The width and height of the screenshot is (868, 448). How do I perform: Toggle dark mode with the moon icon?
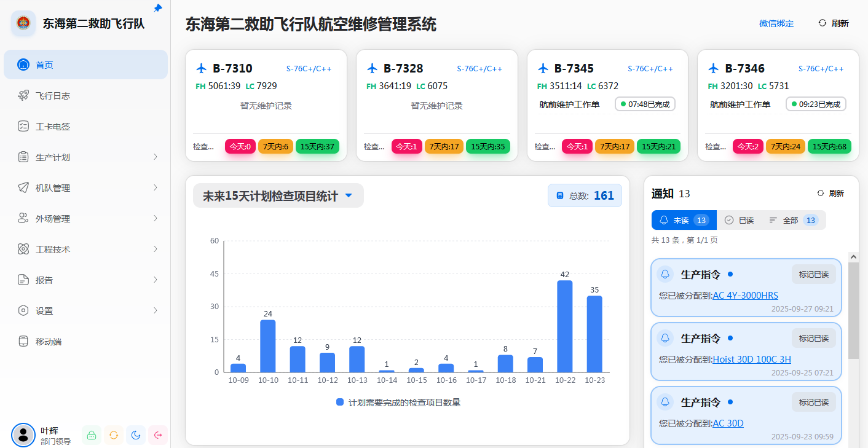[136, 435]
